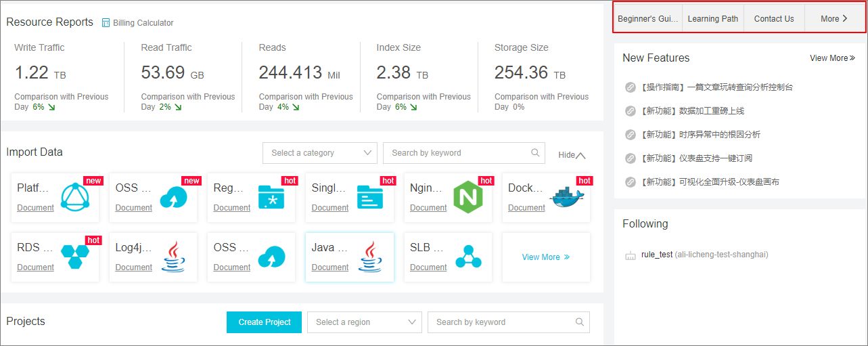Image resolution: width=868 pixels, height=346 pixels.
Task: Click the Platform triangle circle icon
Action: tap(74, 197)
